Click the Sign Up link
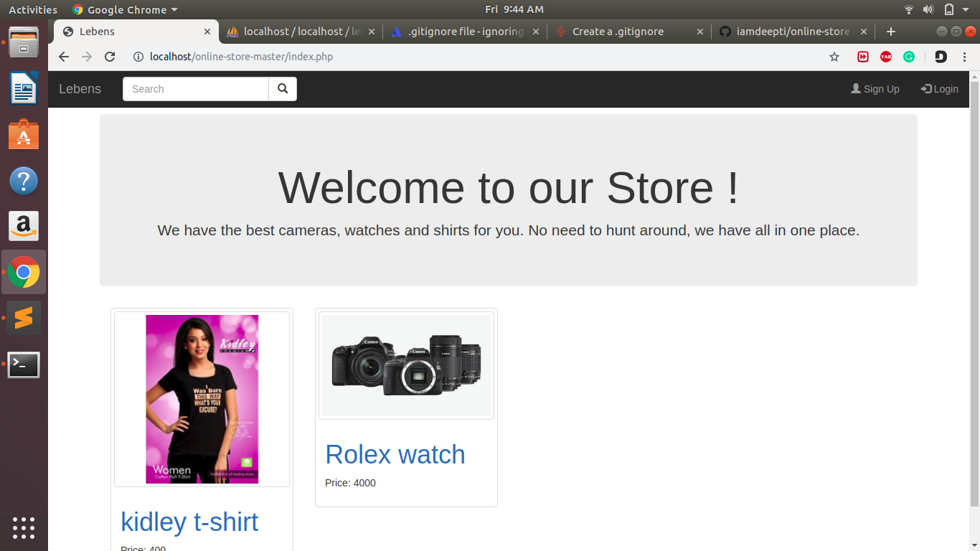The width and height of the screenshot is (980, 551). [875, 89]
